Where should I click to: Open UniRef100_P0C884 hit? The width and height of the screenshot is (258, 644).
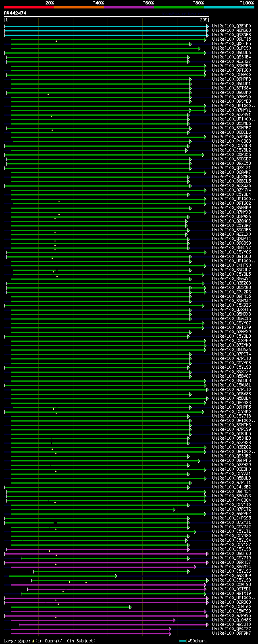[231, 500]
